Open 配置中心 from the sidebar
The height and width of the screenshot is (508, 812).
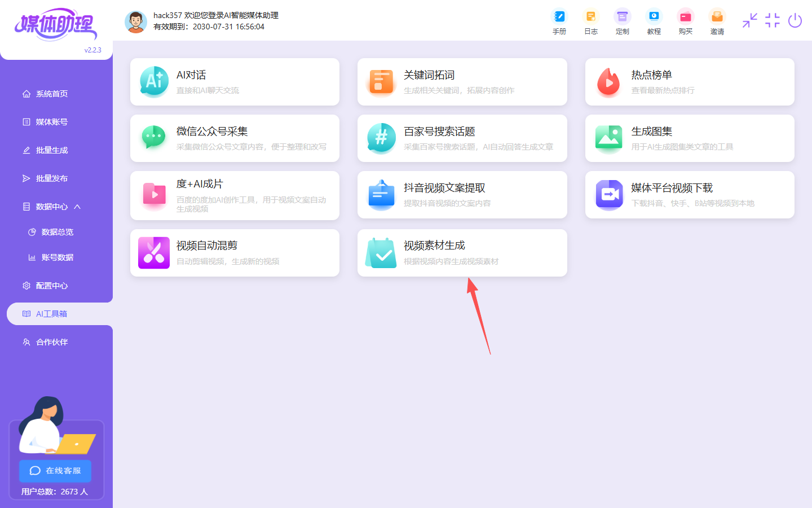click(x=51, y=286)
